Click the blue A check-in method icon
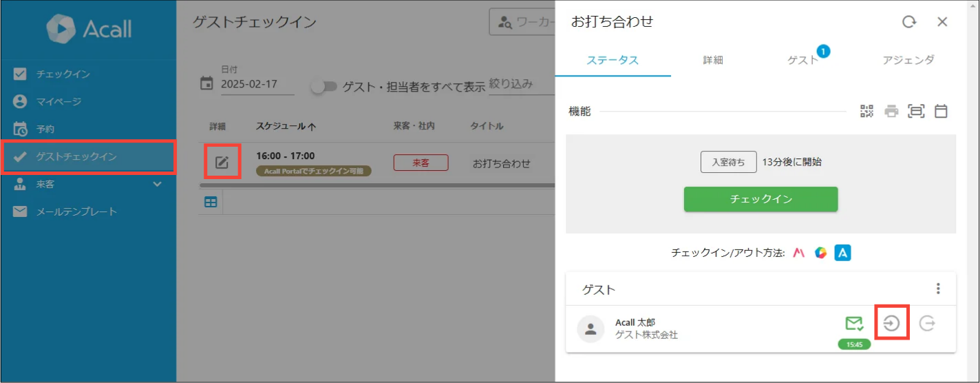This screenshot has width=980, height=383. (x=843, y=253)
